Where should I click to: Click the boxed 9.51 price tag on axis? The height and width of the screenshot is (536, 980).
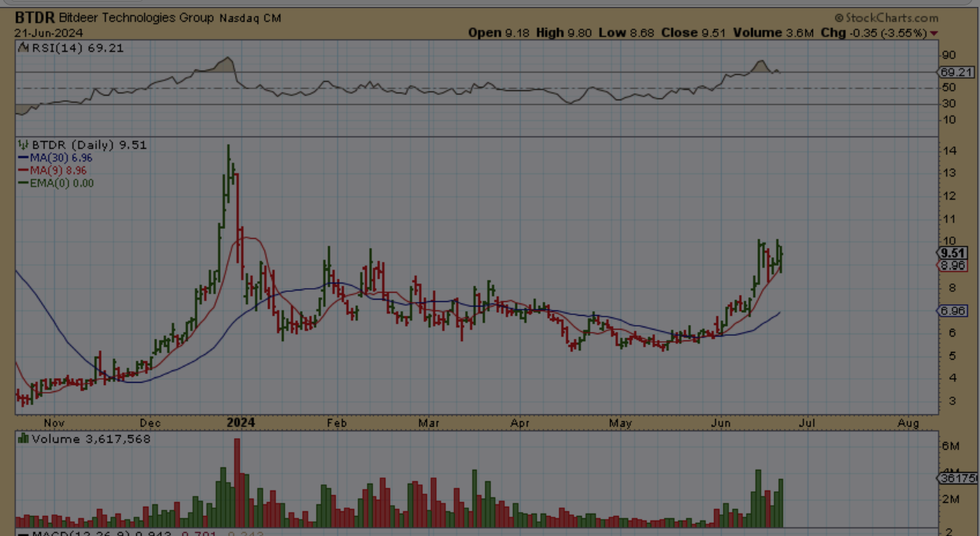click(954, 253)
